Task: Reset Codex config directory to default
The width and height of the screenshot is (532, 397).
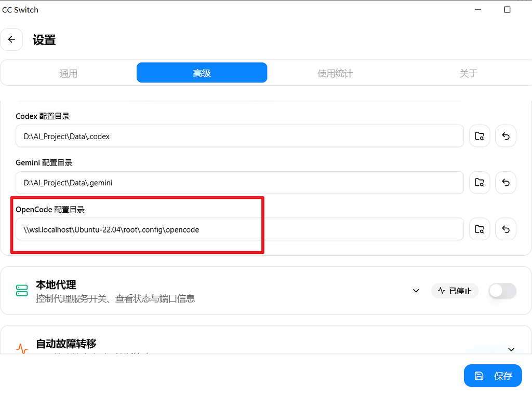Action: coord(506,136)
